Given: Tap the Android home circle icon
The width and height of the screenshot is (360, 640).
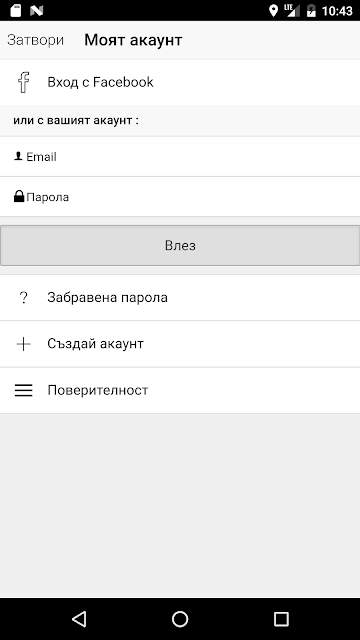Looking at the screenshot, I should [180, 619].
